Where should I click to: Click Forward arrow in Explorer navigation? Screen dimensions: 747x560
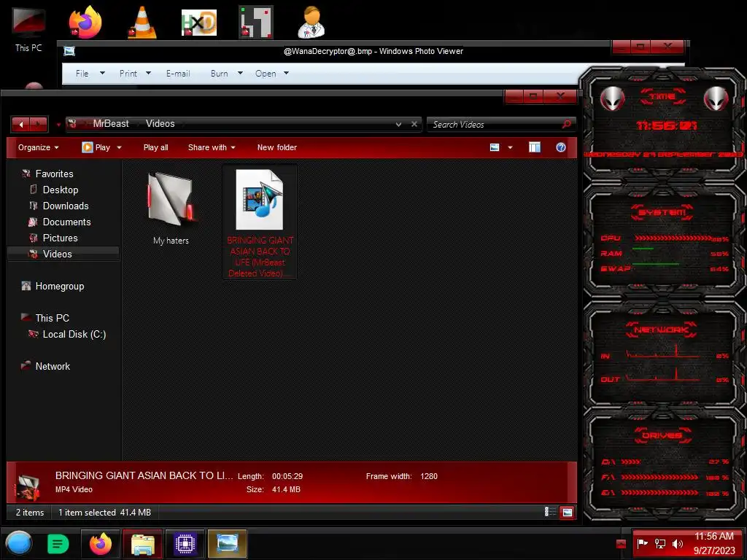pyautogui.click(x=39, y=124)
